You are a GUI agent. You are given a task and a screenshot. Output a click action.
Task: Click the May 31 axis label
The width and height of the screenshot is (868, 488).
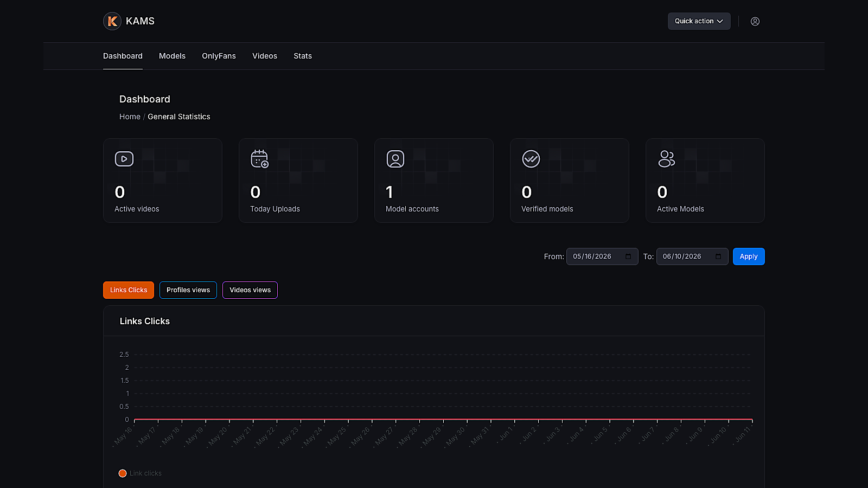480,436
